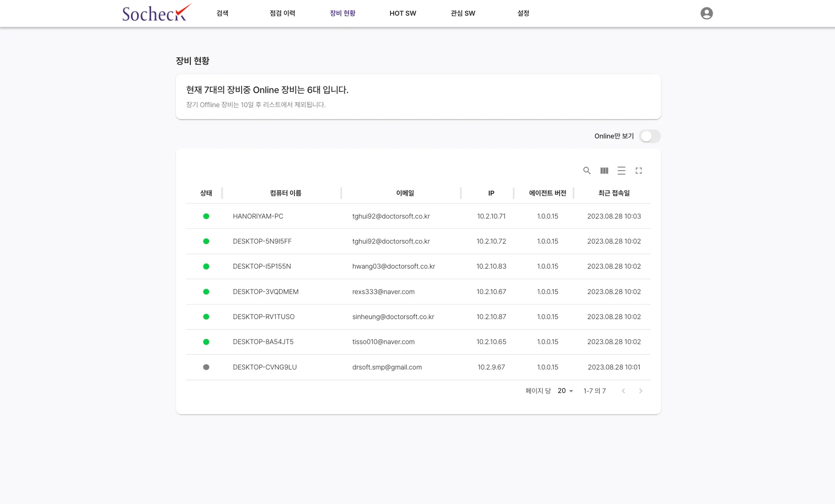Switch to the 점검 이력 menu
Screen dimensions: 835x504
coord(282,13)
